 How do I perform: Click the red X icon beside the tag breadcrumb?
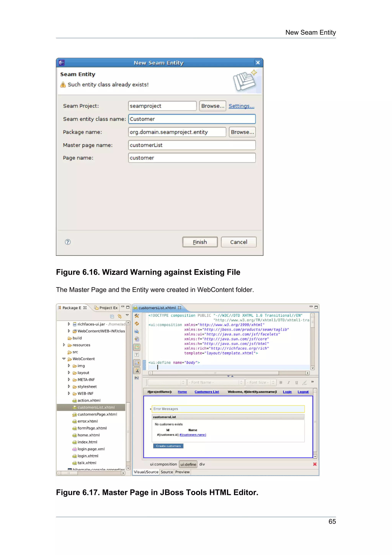click(x=315, y=464)
